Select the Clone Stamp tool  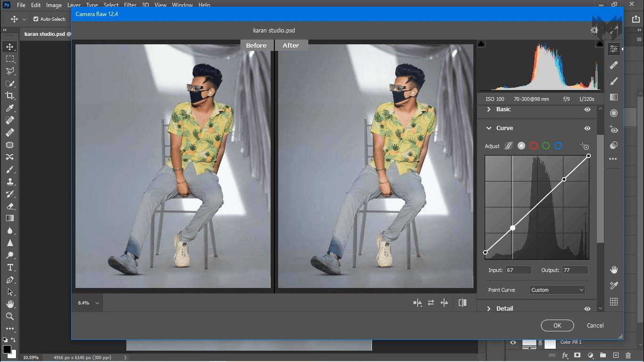pos(9,181)
